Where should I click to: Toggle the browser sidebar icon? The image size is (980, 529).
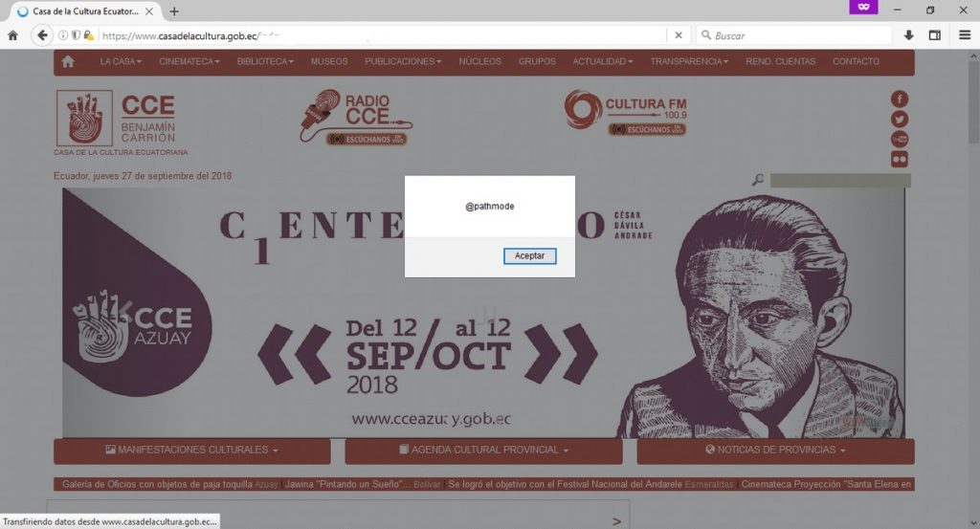(x=935, y=35)
